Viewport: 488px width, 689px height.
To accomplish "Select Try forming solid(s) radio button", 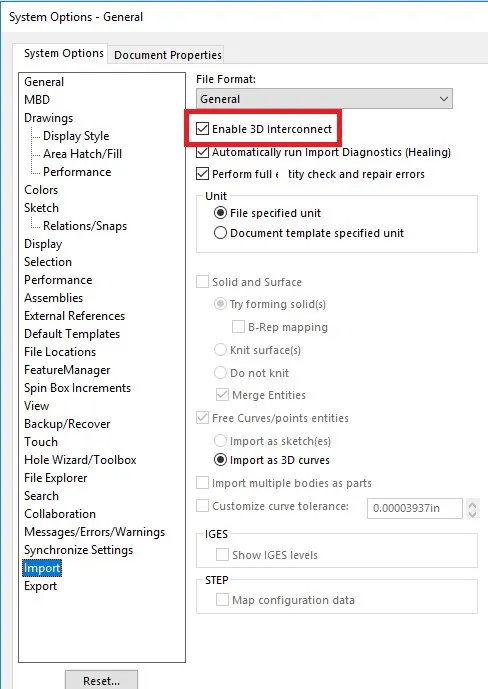I will coord(220,304).
